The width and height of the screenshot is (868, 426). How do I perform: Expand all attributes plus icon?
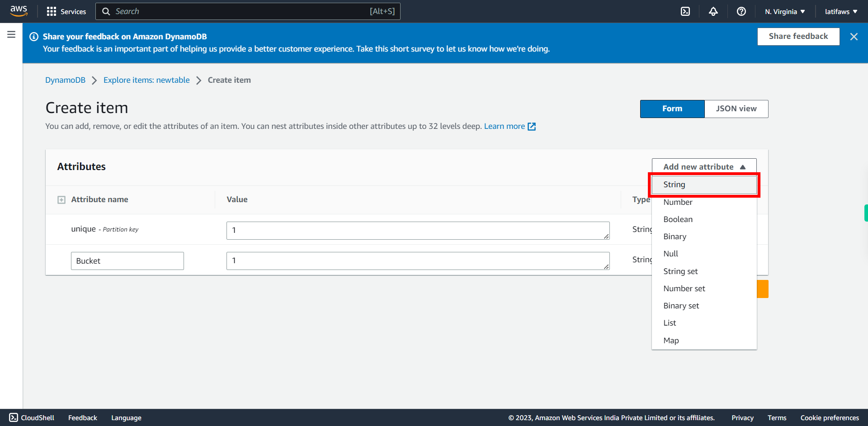[61, 200]
